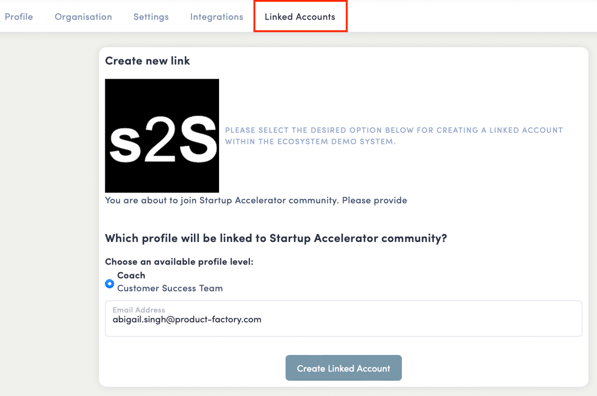This screenshot has height=396, width=597.
Task: Click the Create new link heading
Action: pyautogui.click(x=147, y=61)
